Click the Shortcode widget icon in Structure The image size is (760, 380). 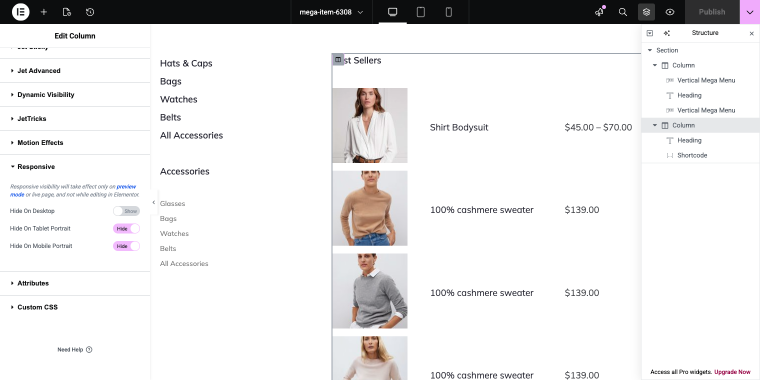[670, 156]
